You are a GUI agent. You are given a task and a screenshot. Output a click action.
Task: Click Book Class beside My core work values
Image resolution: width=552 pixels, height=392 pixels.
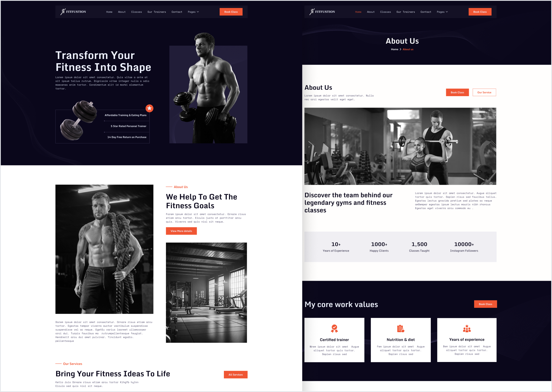point(485,304)
